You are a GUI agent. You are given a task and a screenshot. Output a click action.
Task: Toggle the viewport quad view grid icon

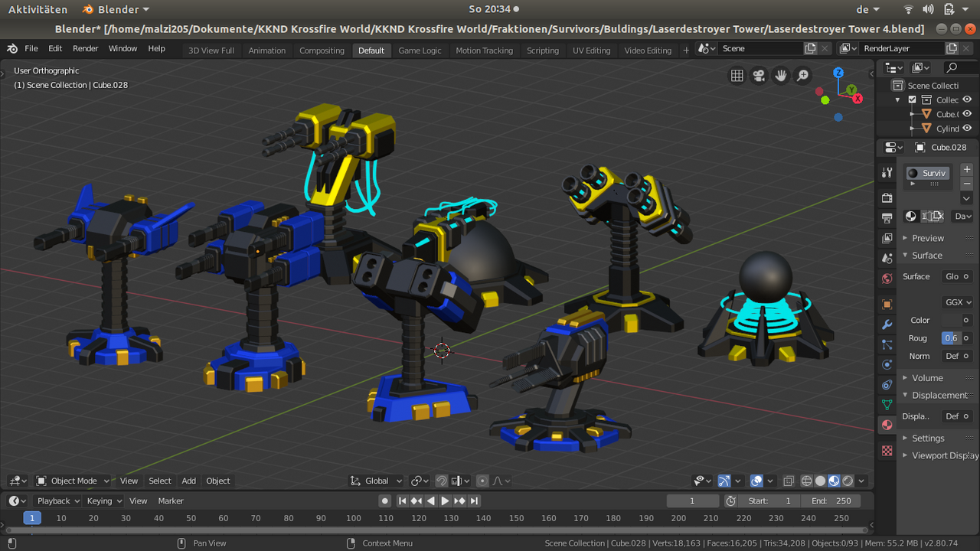tap(737, 75)
